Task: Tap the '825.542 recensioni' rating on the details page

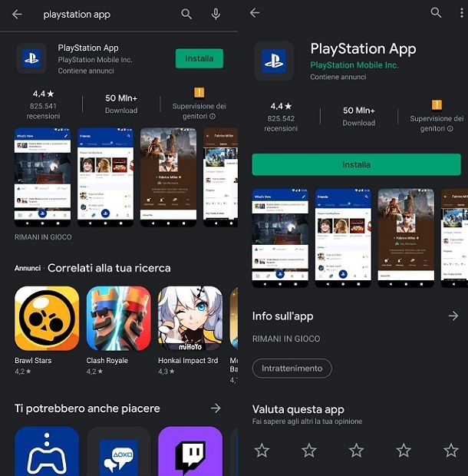Action: 281,117
